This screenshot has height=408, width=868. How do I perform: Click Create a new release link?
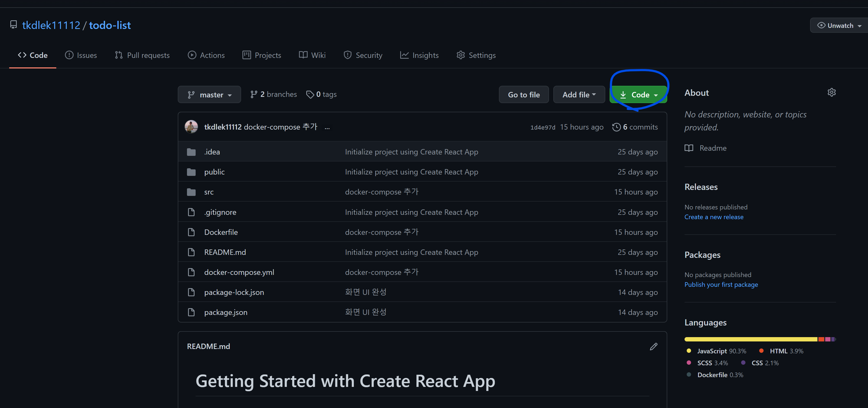tap(714, 217)
